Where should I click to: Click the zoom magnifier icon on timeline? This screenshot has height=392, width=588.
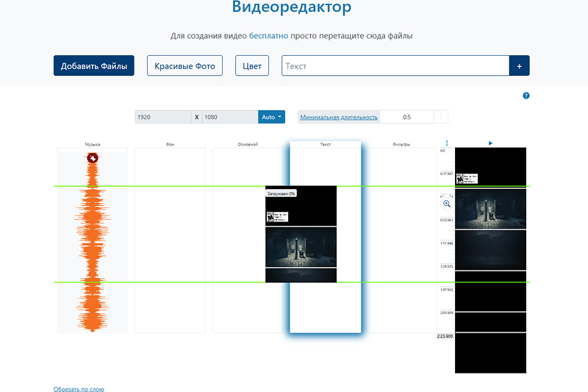pos(446,204)
